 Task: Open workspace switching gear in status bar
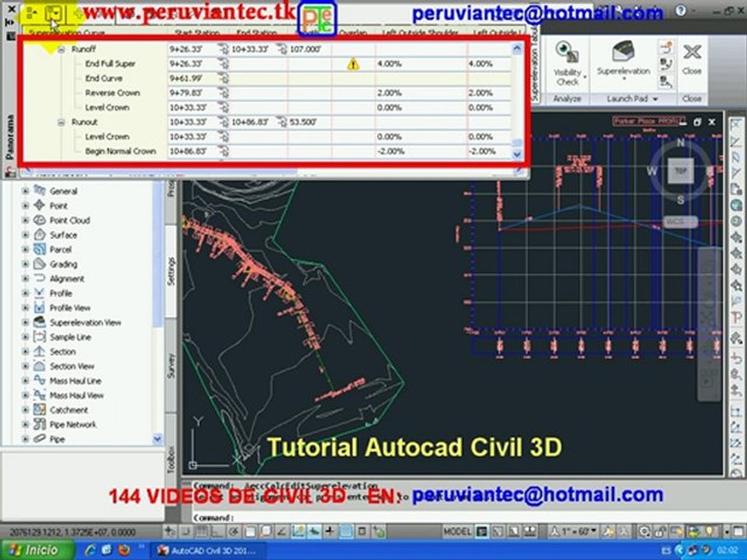click(x=644, y=531)
